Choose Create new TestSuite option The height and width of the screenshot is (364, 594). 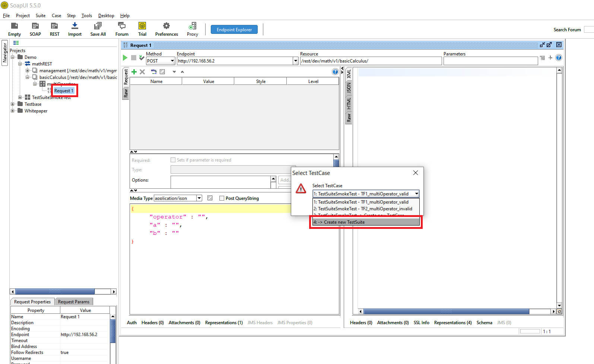pyautogui.click(x=366, y=222)
